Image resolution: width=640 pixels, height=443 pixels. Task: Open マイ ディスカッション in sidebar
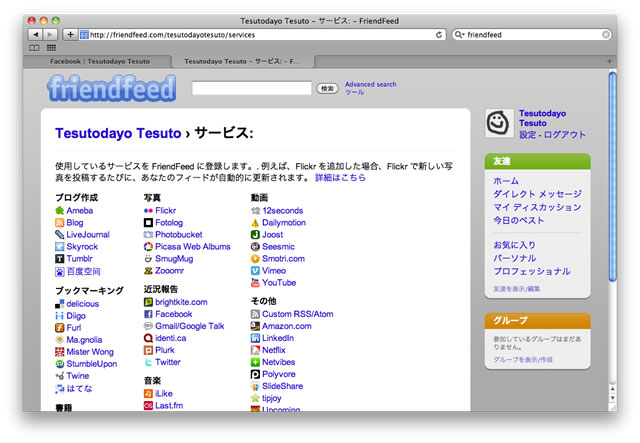pos(537,207)
